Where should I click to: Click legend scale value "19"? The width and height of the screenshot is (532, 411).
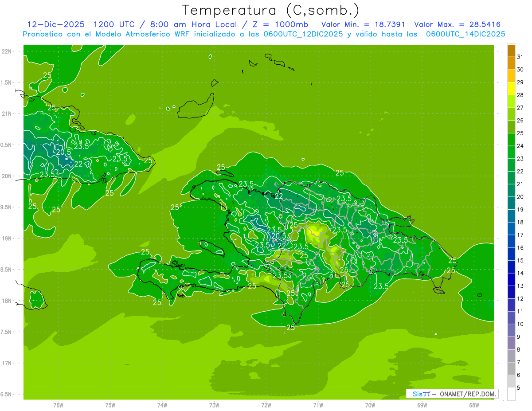[x=520, y=210]
